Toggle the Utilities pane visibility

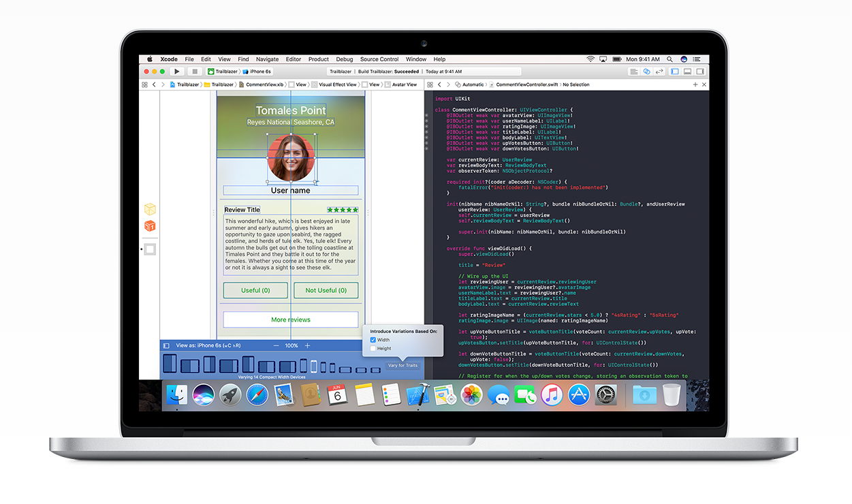[700, 72]
